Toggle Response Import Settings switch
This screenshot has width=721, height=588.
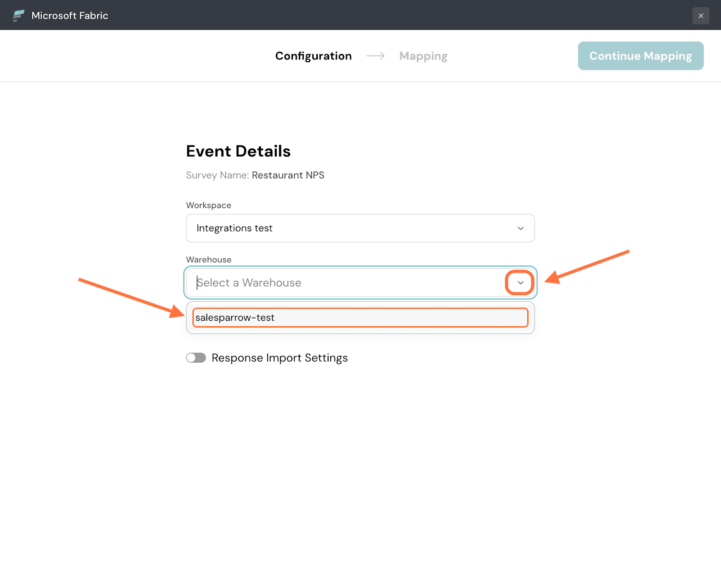[x=196, y=358]
